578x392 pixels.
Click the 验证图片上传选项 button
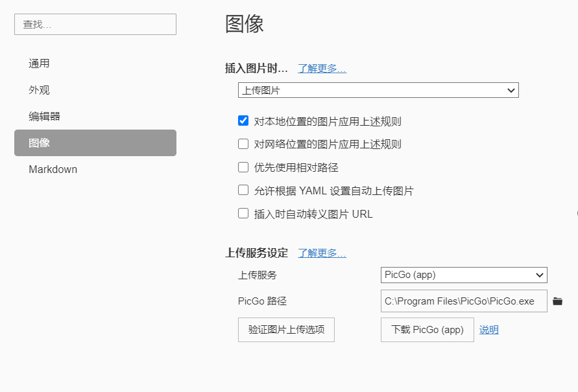[286, 330]
